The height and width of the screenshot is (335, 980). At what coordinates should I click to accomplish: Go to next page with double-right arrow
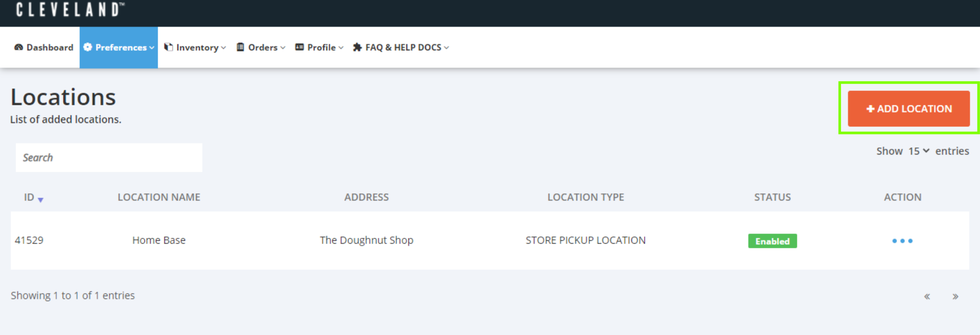(955, 297)
